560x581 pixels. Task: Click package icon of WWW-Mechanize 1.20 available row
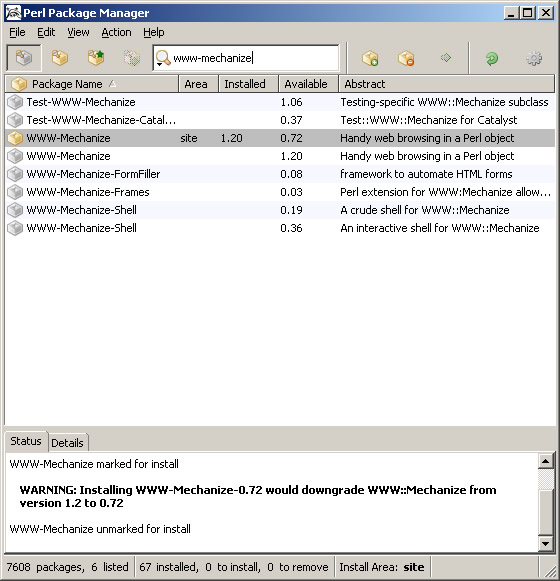[x=15, y=156]
